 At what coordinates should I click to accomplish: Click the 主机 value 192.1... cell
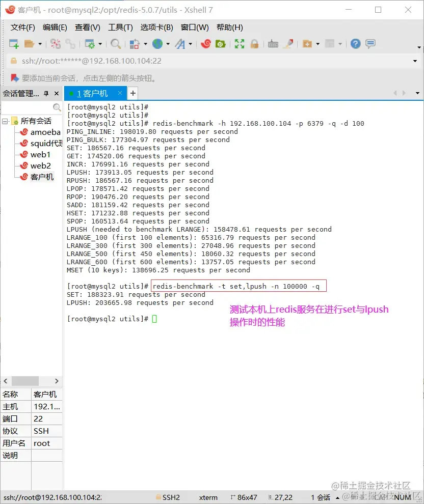pos(47,407)
